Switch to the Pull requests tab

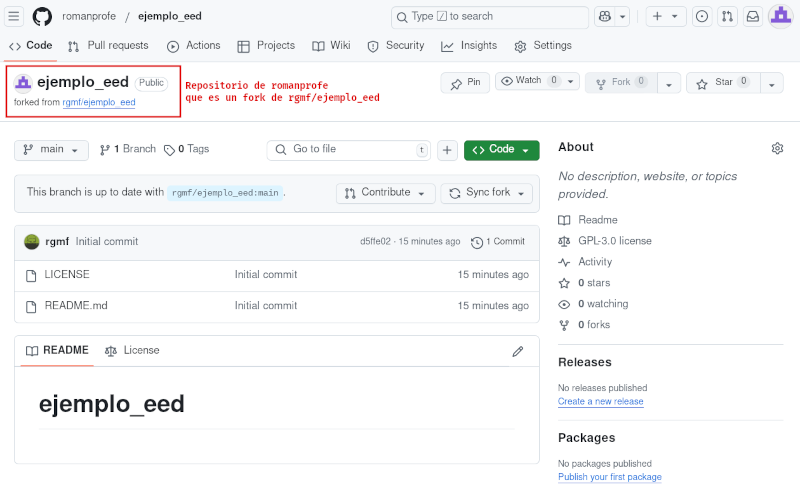108,46
